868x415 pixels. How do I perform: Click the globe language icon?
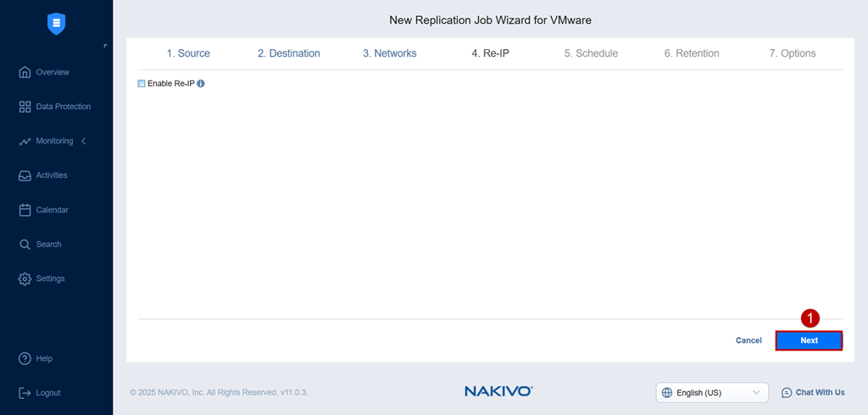(667, 393)
